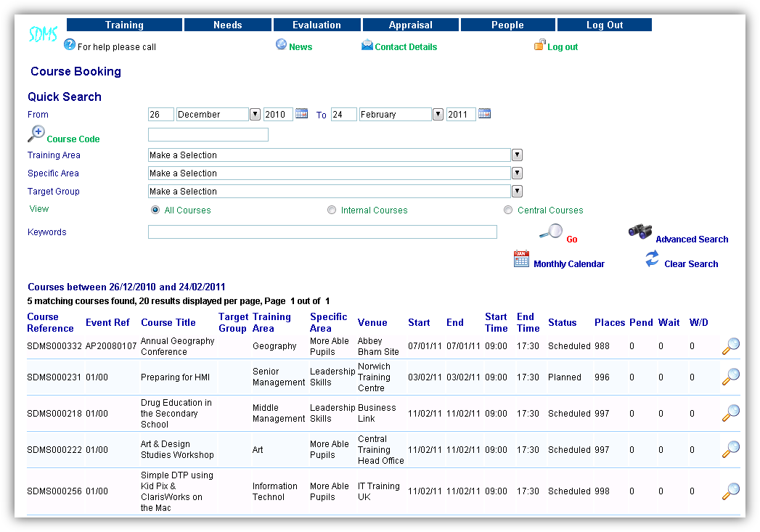
Task: Open the Training menu tab
Action: click(x=125, y=25)
